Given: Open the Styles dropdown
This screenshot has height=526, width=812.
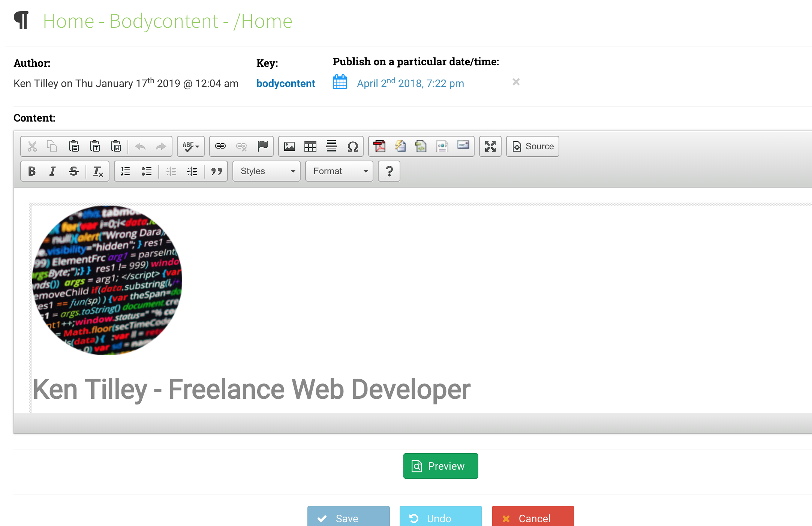Looking at the screenshot, I should click(266, 171).
